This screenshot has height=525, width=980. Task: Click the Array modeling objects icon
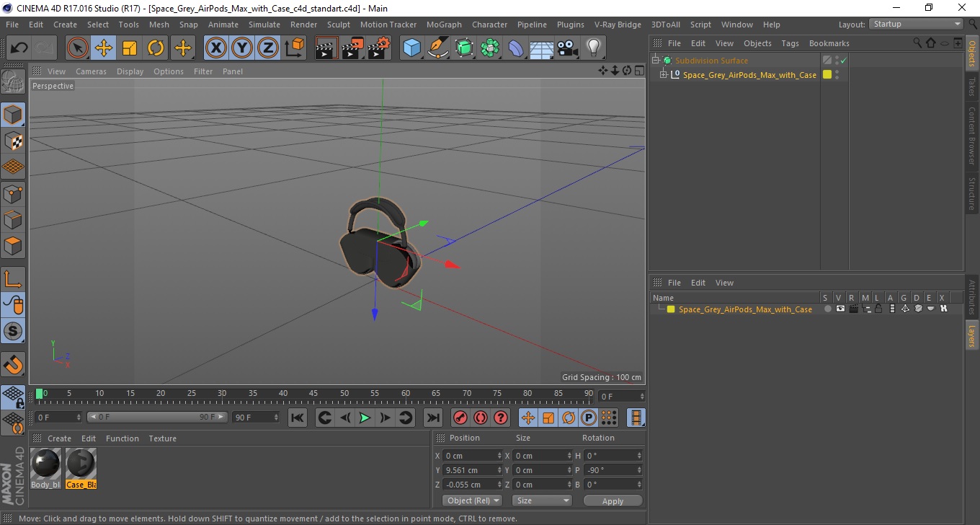click(x=490, y=48)
